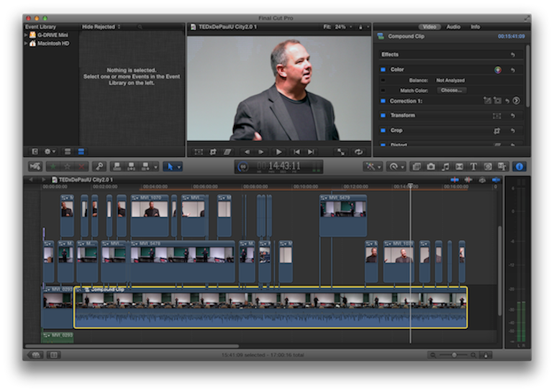Open the import media button in toolbar

pos(35,166)
